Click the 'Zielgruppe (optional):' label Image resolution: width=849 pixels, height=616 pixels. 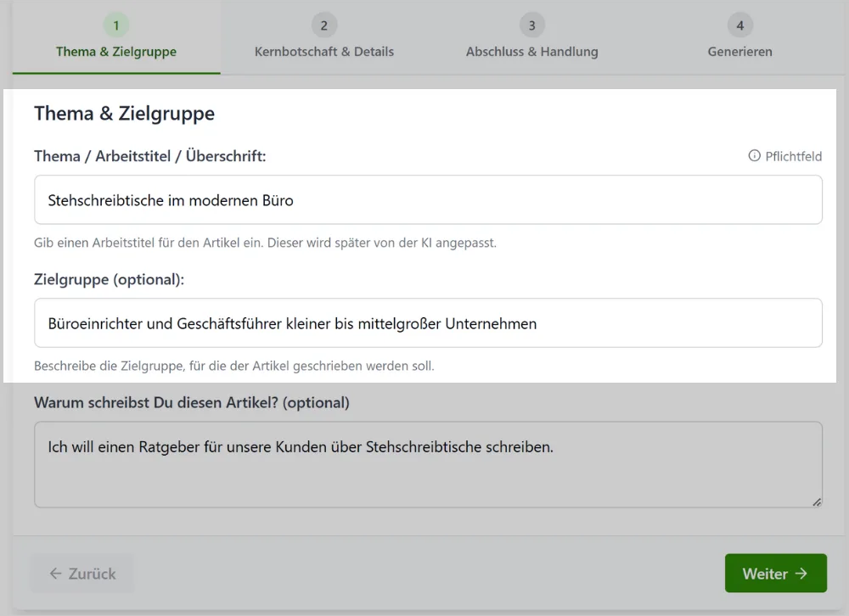click(x=109, y=279)
